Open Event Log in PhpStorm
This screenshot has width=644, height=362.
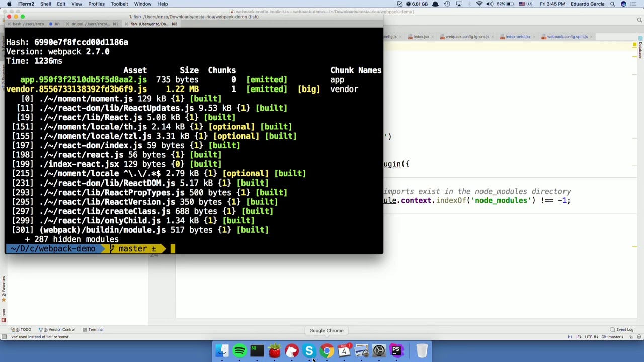(622, 330)
